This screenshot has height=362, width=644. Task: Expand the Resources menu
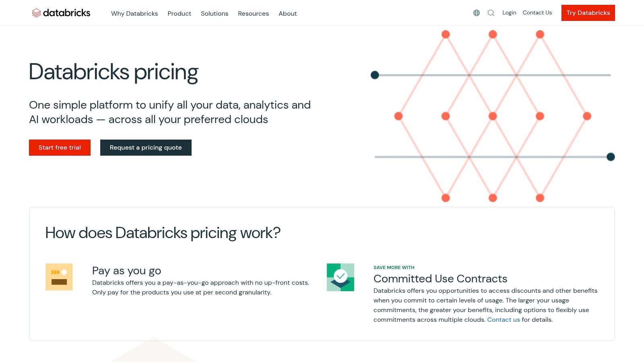pos(253,13)
